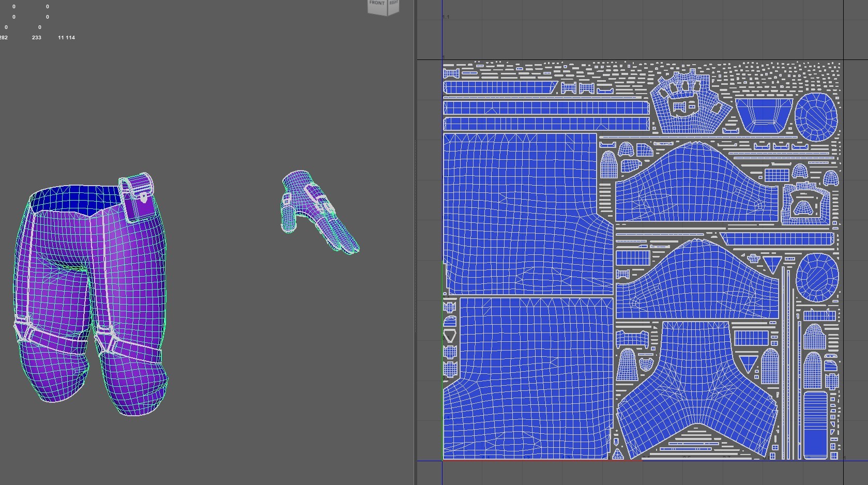Select the lower round UV shell

coord(817,278)
